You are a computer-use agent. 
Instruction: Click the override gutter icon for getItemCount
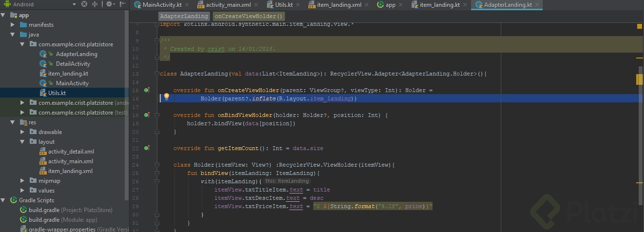147,148
